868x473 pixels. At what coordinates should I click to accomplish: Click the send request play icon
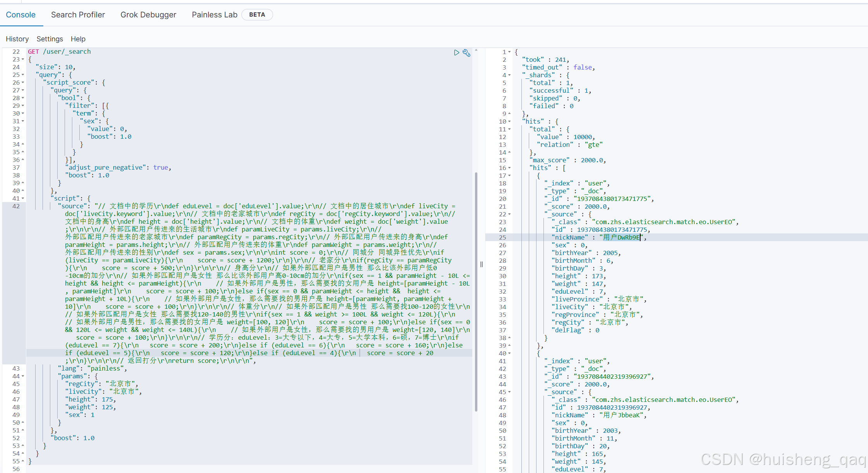coord(456,53)
